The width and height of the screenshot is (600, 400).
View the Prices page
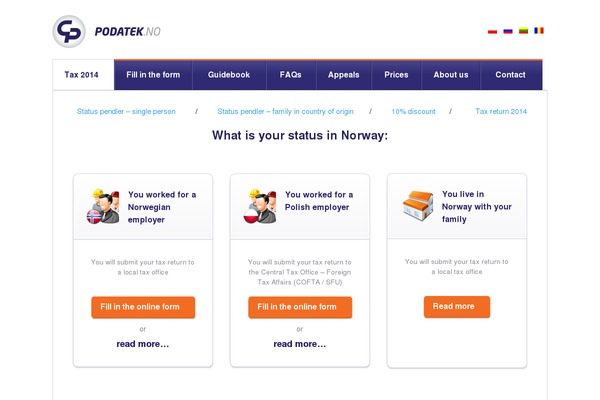[396, 75]
